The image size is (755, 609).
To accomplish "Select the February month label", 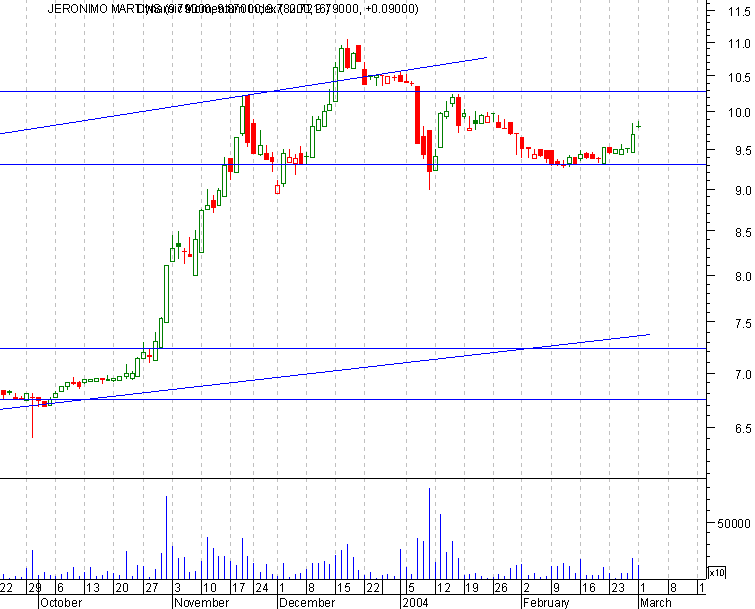I will tap(546, 603).
